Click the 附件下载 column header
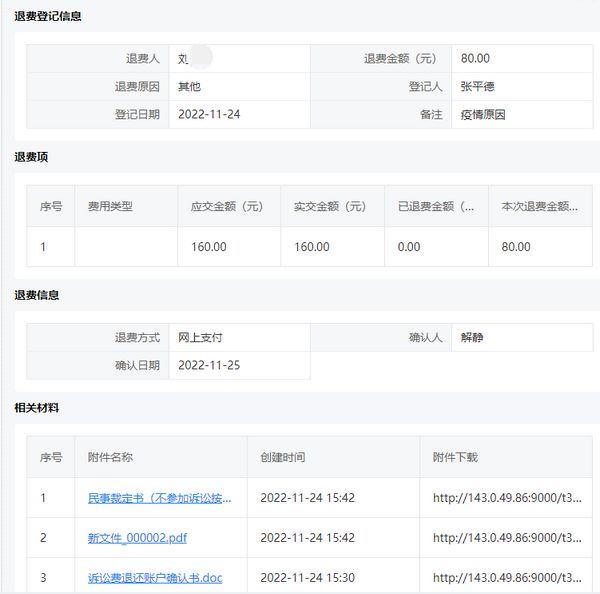 455,457
